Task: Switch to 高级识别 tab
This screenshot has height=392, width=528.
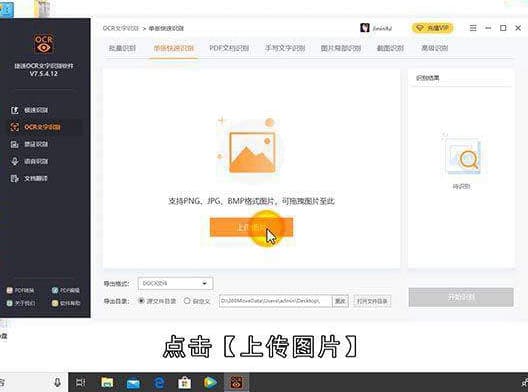Action: [435, 48]
